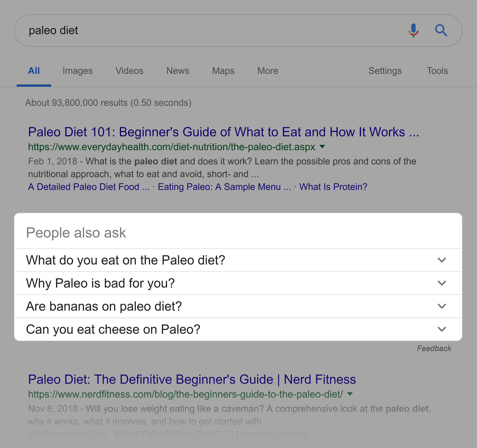Open search Settings
Viewport: 477px width, 448px height.
[x=385, y=71]
